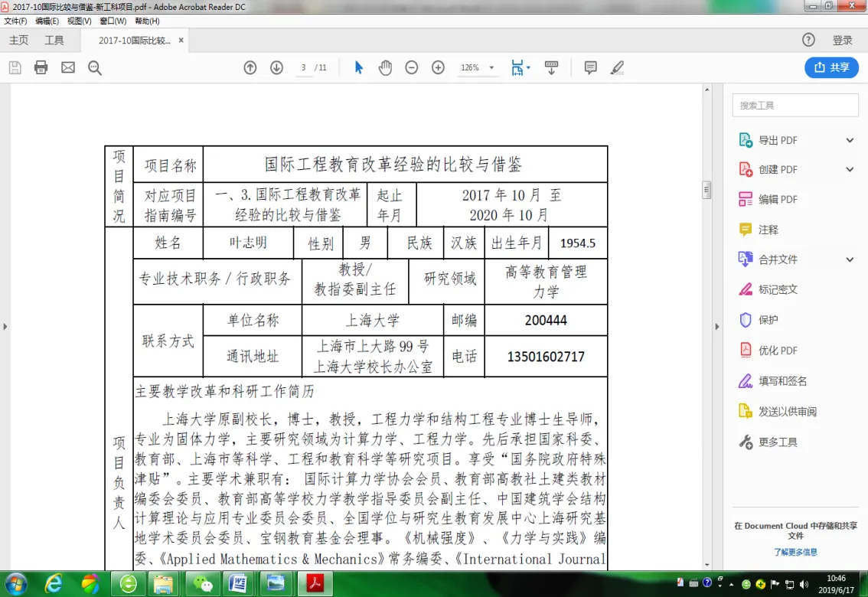Zoom out with minus icon
The image size is (868, 597).
point(411,67)
